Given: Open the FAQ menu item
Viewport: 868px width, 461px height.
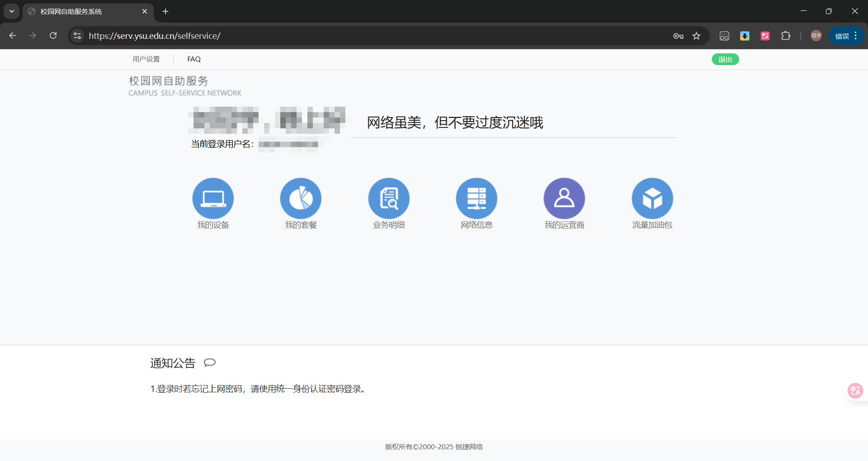Looking at the screenshot, I should tap(194, 59).
